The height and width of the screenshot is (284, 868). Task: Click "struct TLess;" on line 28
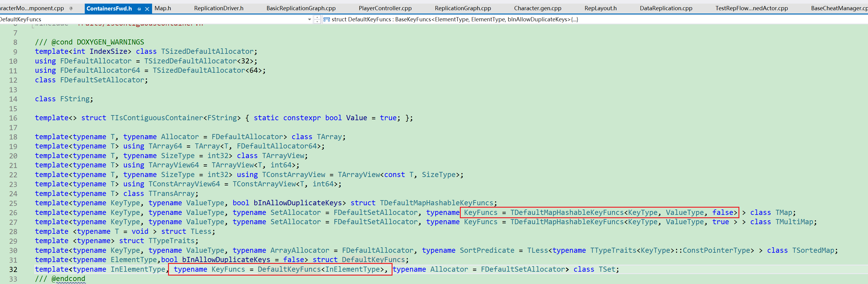tap(188, 231)
